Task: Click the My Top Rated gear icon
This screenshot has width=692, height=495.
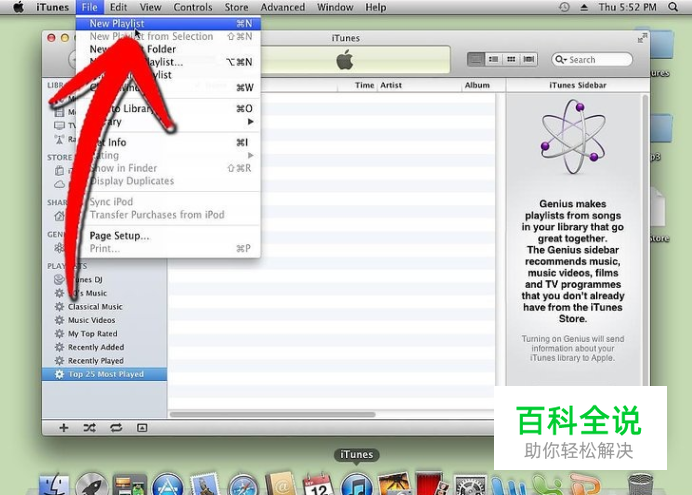Action: 59,334
